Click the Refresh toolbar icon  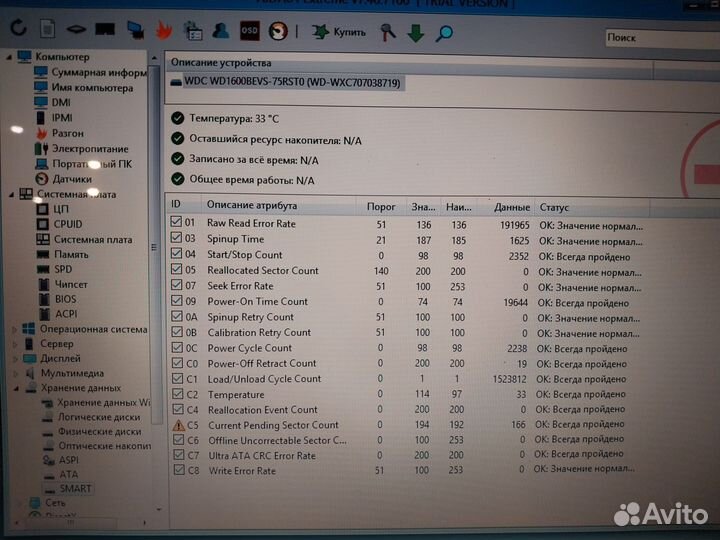click(x=19, y=28)
